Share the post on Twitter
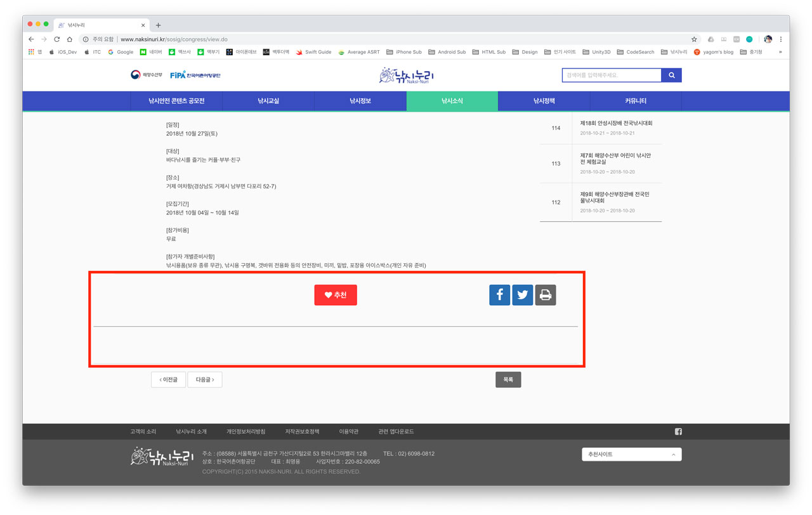Image resolution: width=812 pixels, height=515 pixels. tap(522, 295)
